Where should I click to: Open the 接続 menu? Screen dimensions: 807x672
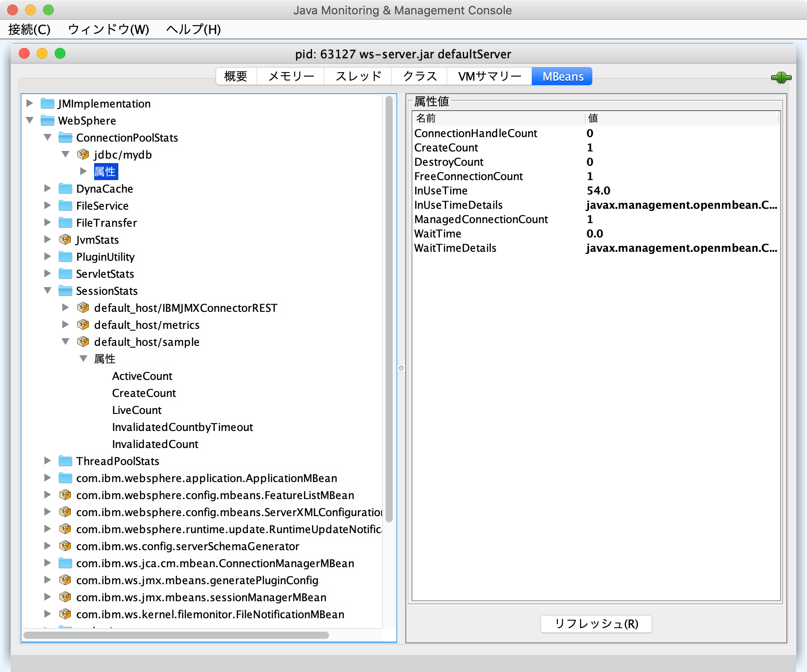pos(28,30)
